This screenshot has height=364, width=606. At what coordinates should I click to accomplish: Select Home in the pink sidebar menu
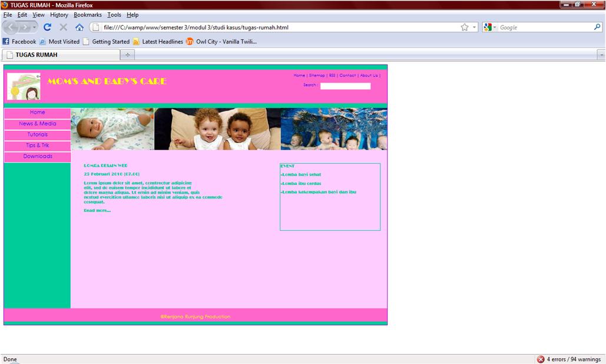pyautogui.click(x=38, y=112)
